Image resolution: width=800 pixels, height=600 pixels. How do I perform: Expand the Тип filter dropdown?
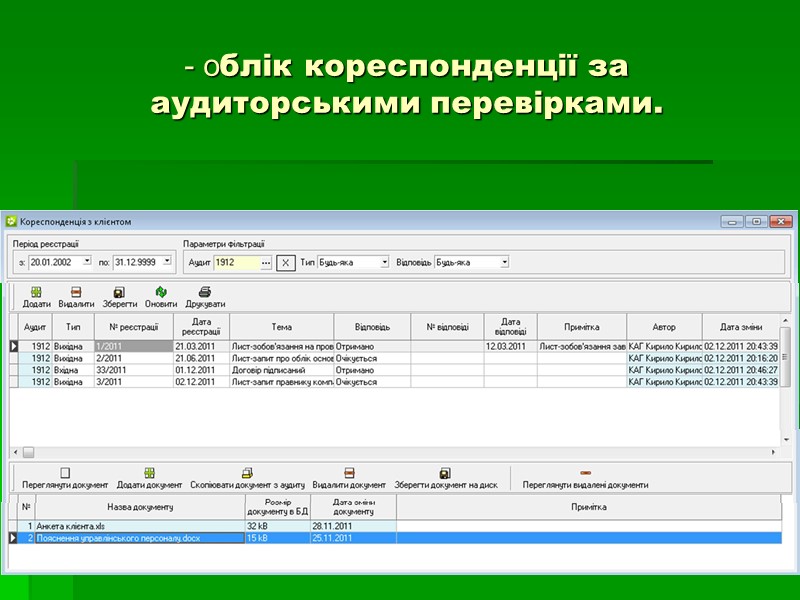[384, 262]
